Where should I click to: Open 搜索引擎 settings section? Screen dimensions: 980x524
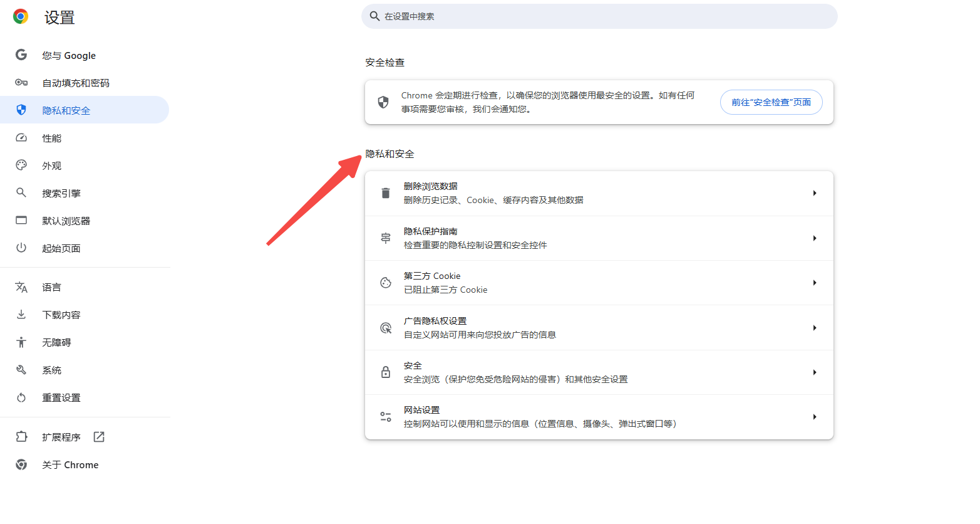[85, 193]
